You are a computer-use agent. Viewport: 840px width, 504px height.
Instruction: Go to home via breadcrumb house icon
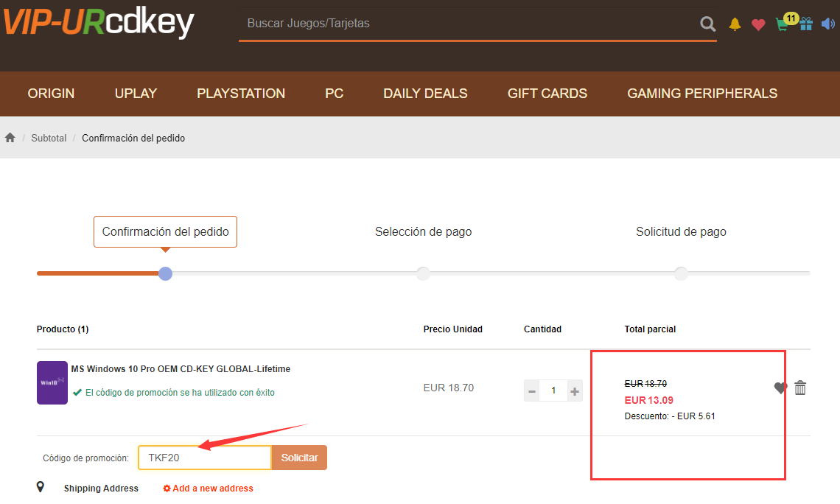coord(10,138)
